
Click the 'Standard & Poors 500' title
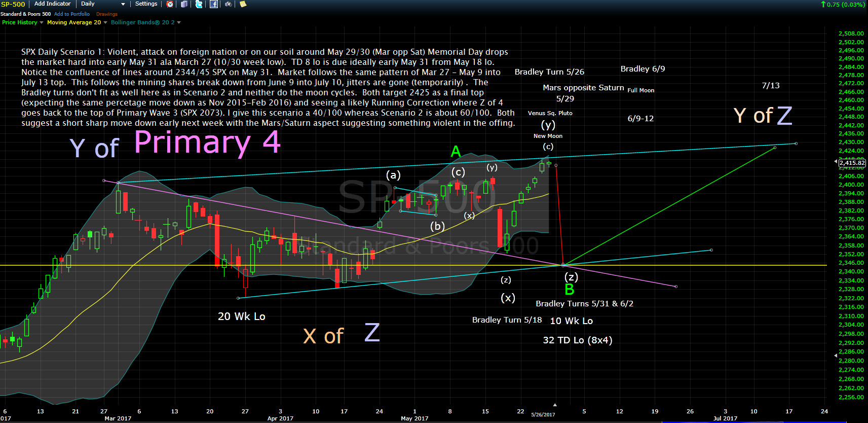point(26,14)
